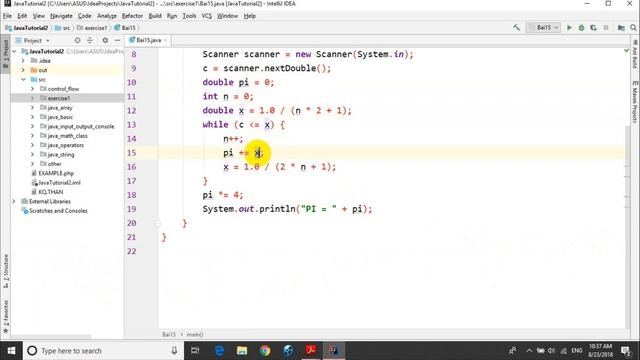Open Project panel settings gear
This screenshot has width=640, height=360.
(x=105, y=40)
